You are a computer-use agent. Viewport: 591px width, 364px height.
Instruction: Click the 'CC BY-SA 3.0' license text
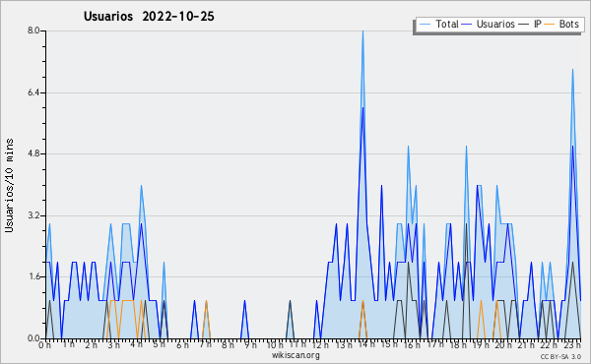[x=560, y=357]
